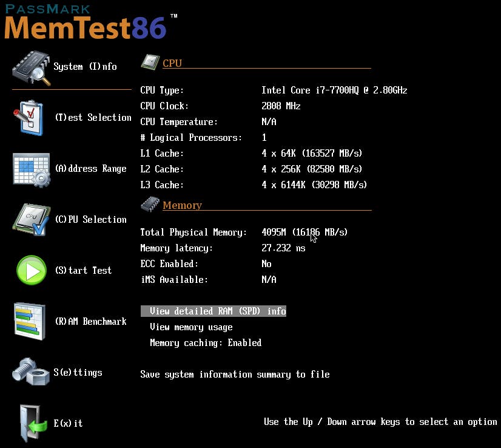This screenshot has height=448, width=501.
Task: Choose the View memory usage entry
Action: tap(190, 327)
